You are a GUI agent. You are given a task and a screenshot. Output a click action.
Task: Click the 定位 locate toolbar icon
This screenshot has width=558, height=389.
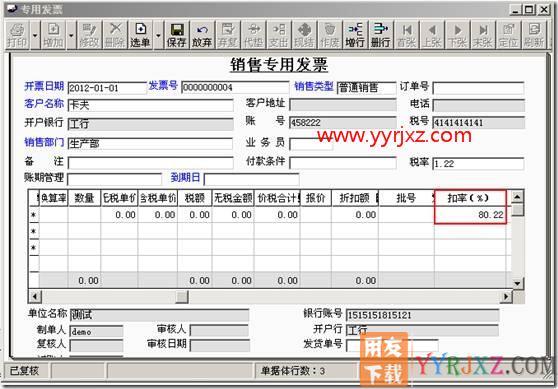509,35
